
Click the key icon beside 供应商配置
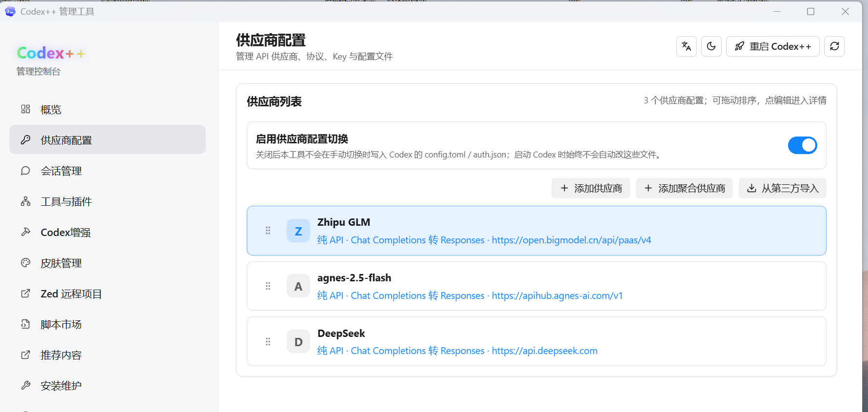point(25,140)
